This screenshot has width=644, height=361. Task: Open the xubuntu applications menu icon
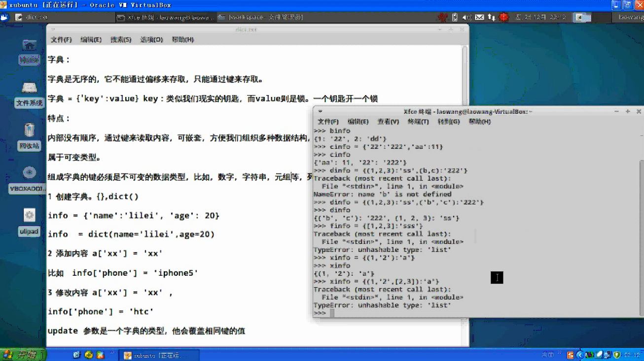[x=4, y=17]
